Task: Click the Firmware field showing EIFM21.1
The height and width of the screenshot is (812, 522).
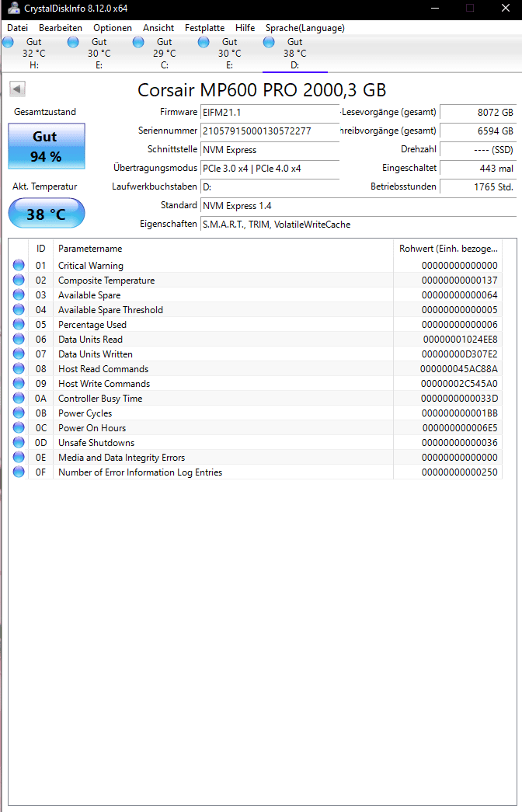Action: [270, 113]
